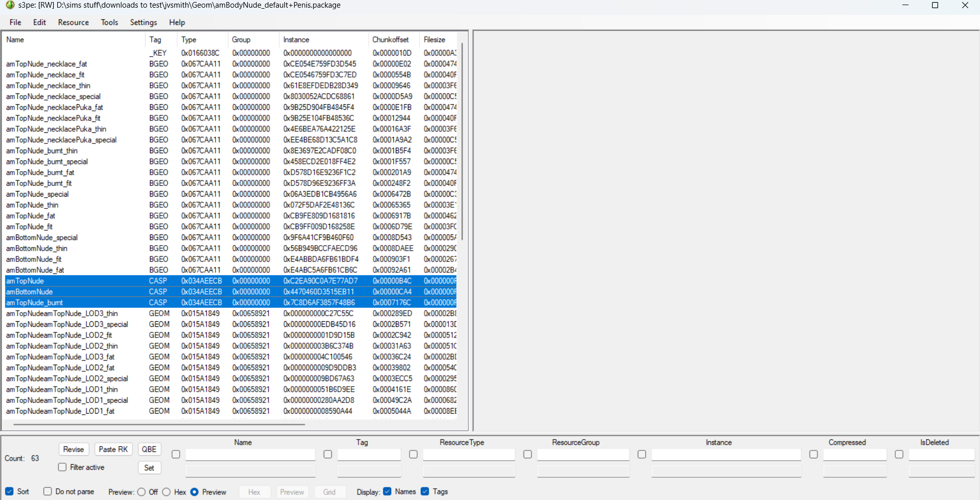Toggle the Display Names checkbox
This screenshot has width=980, height=500.
tap(387, 491)
